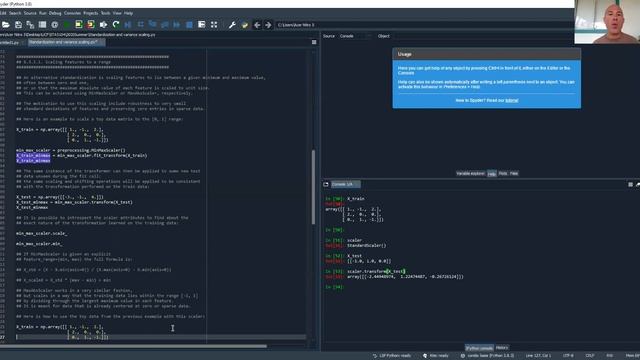
Task: Open the Source menu
Action: pyautogui.click(x=30, y=13)
